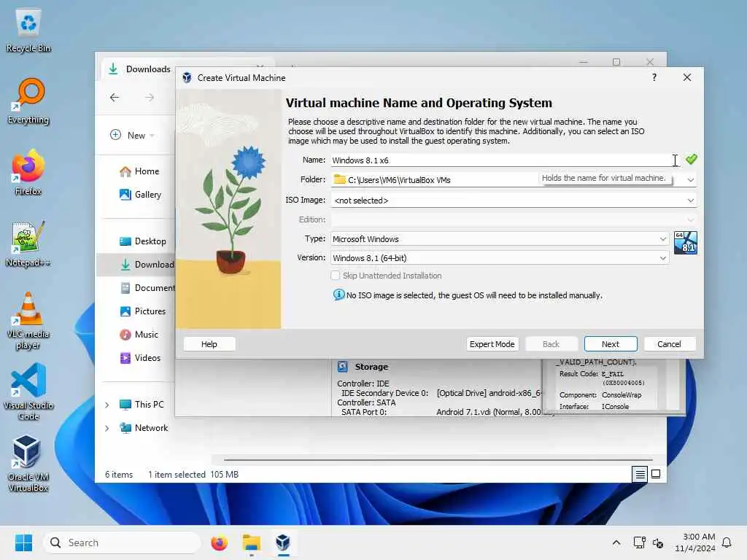Viewport: 747px width, 560px height.
Task: Open File Explorer from the taskbar
Action: click(x=251, y=542)
